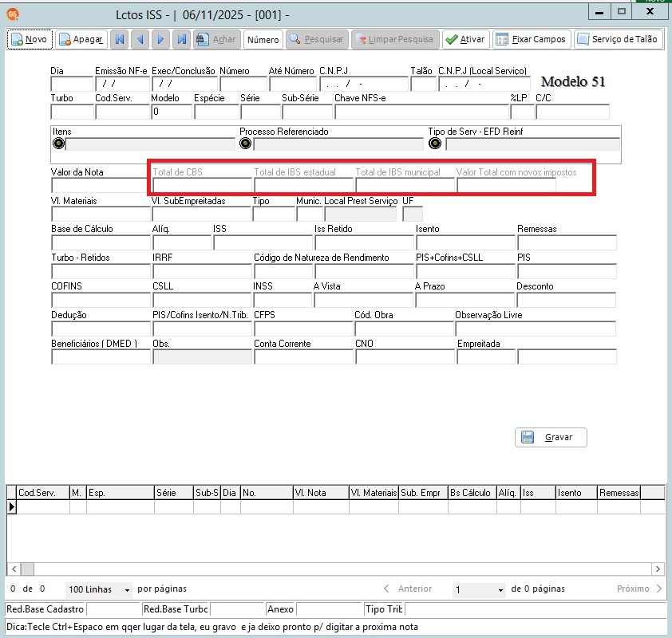The image size is (672, 638).
Task: Focus the Red.Base Cadastro status field
Action: (113, 608)
